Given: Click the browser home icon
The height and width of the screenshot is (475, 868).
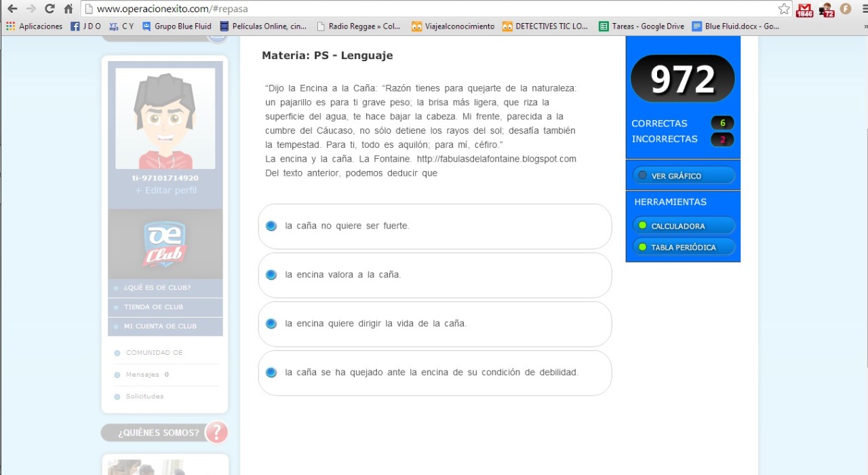Looking at the screenshot, I should tap(68, 9).
